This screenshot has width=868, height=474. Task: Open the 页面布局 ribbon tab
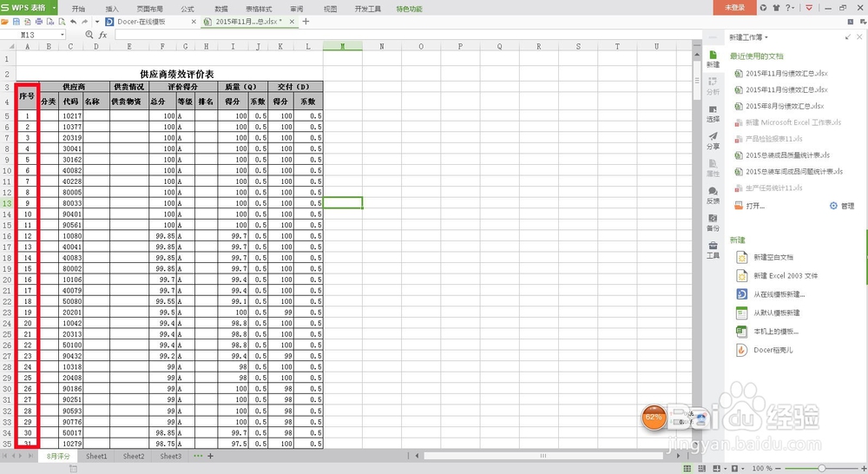point(149,9)
